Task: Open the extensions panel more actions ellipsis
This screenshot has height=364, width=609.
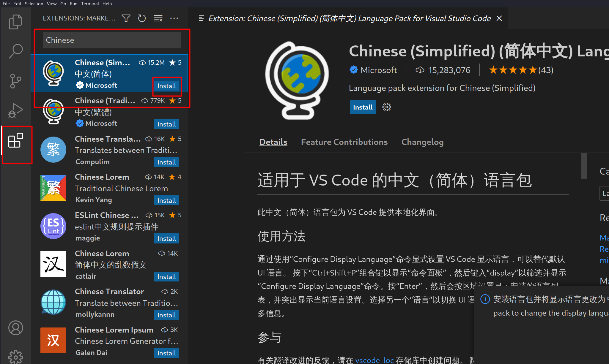Action: coord(174,18)
